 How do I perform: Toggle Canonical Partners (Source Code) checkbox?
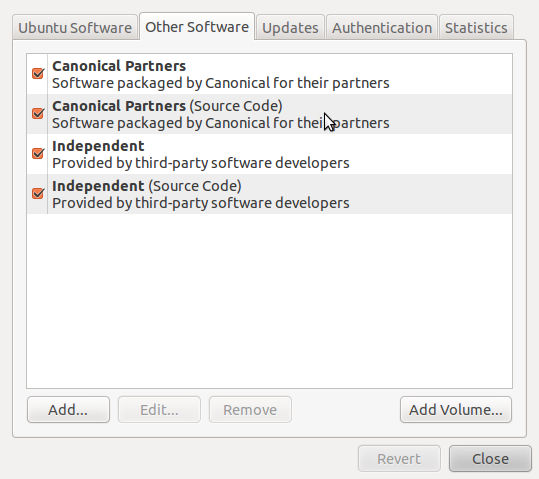(x=38, y=113)
